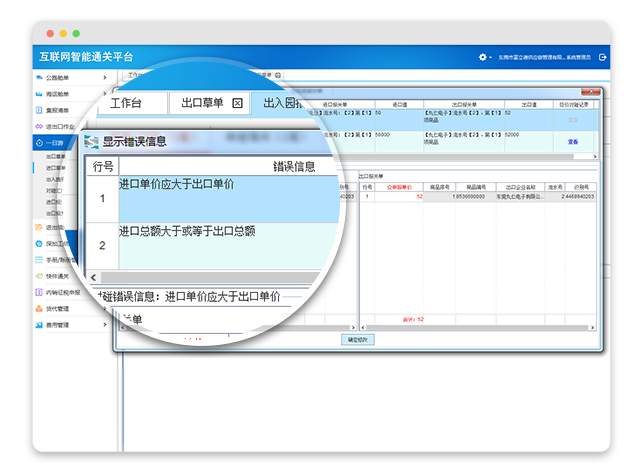
Task: Expand the 公路舱单 menu arrow
Action: click(105, 76)
